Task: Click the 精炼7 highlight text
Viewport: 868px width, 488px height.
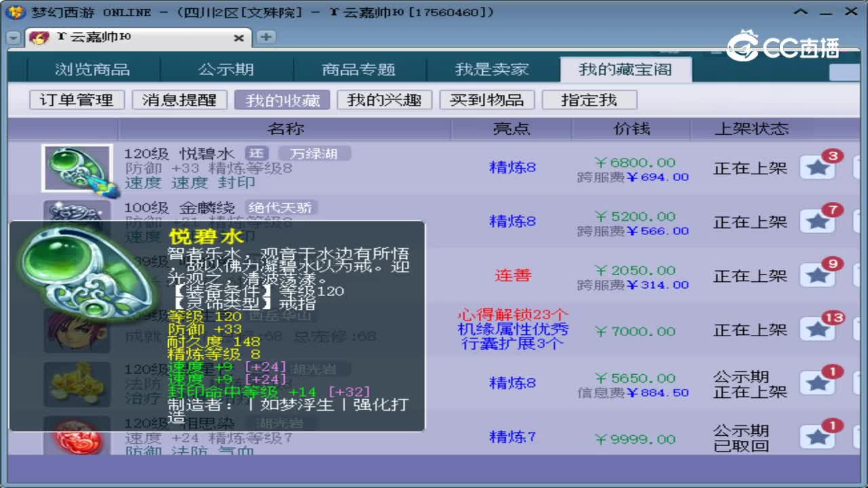Action: click(513, 437)
